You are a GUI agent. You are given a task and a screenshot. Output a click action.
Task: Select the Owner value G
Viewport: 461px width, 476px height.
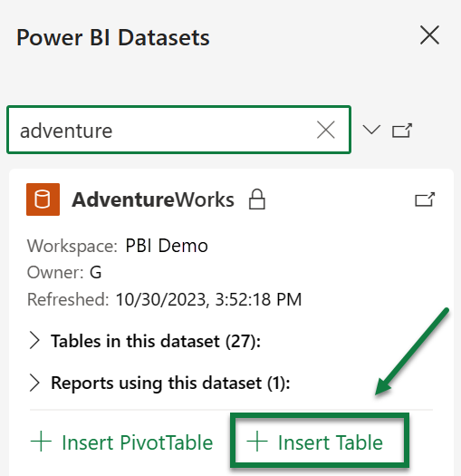(95, 272)
